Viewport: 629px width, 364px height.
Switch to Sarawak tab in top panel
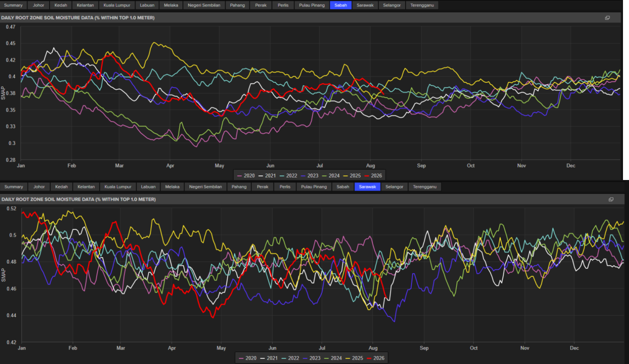365,5
